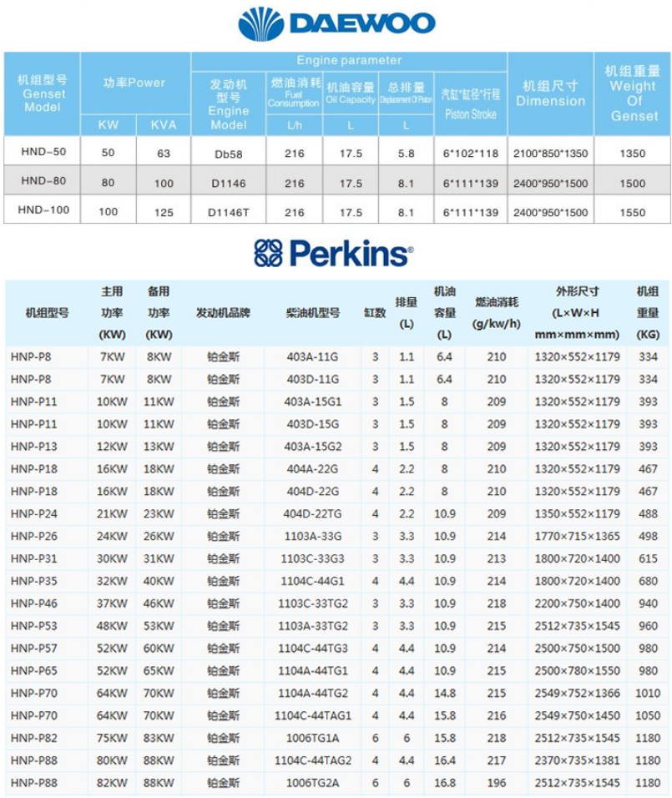Select the HND-100 genset model cell
Screen dimensions: 672x798
pos(43,210)
